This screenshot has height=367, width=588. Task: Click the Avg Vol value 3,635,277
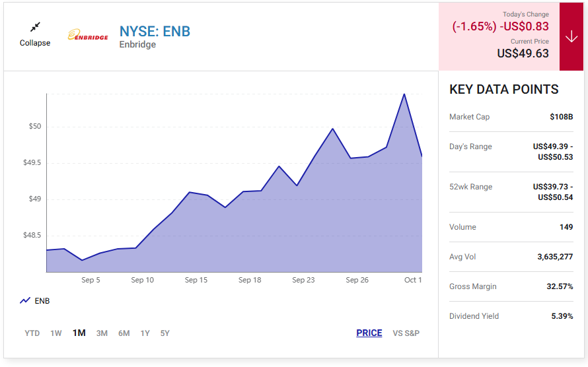pos(555,257)
